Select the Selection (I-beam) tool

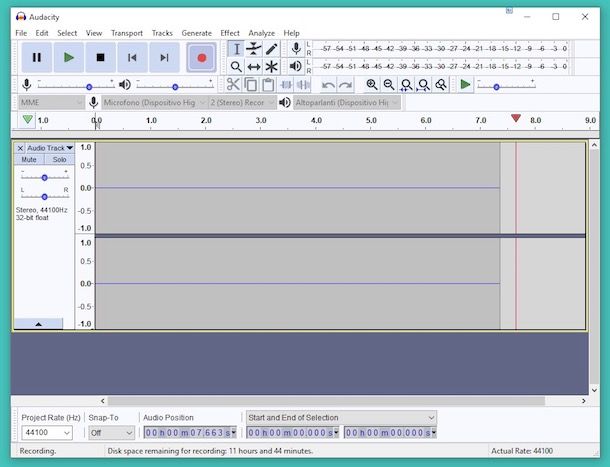click(236, 49)
